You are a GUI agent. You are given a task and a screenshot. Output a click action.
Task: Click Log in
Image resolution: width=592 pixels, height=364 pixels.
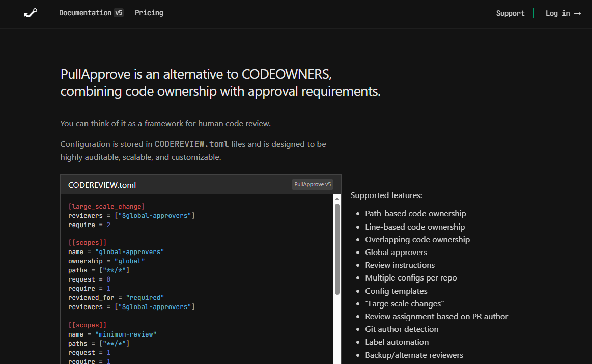[x=563, y=13]
